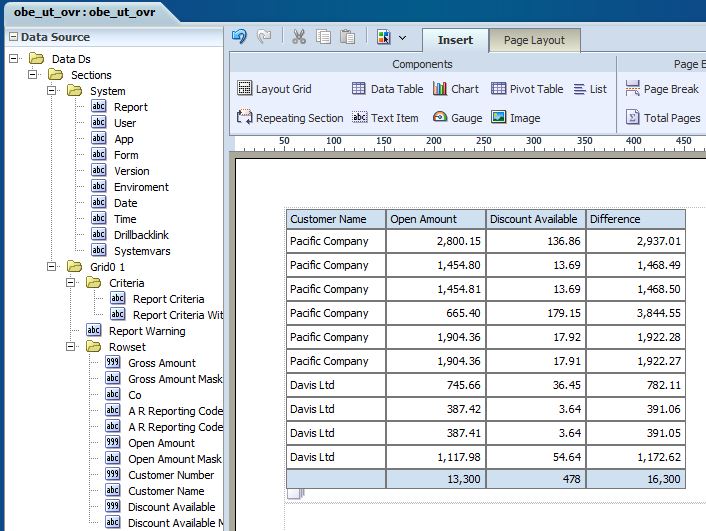Click the Open Amount column header

coord(436,219)
